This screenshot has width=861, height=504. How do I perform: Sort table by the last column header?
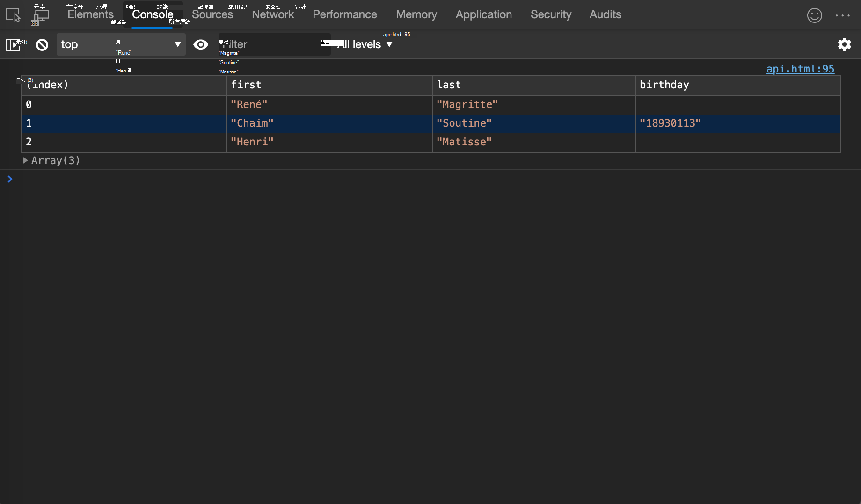(534, 85)
